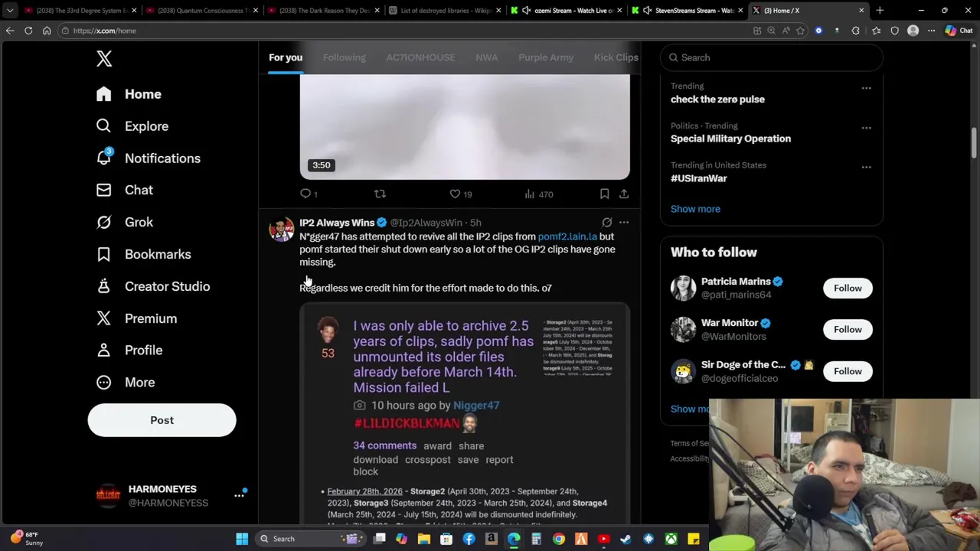The width and height of the screenshot is (980, 551).
Task: Click the browser address bar
Action: pos(398,31)
